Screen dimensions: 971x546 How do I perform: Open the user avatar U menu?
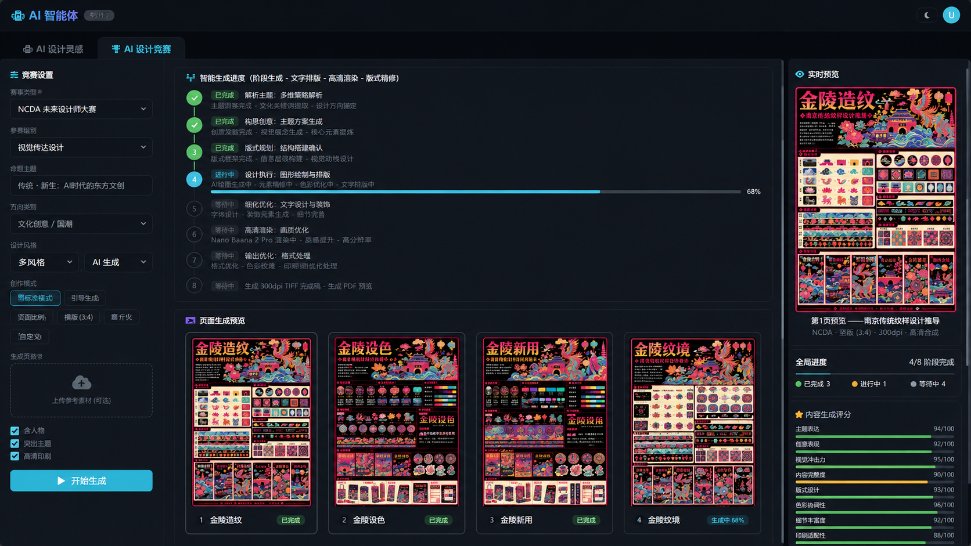point(951,15)
